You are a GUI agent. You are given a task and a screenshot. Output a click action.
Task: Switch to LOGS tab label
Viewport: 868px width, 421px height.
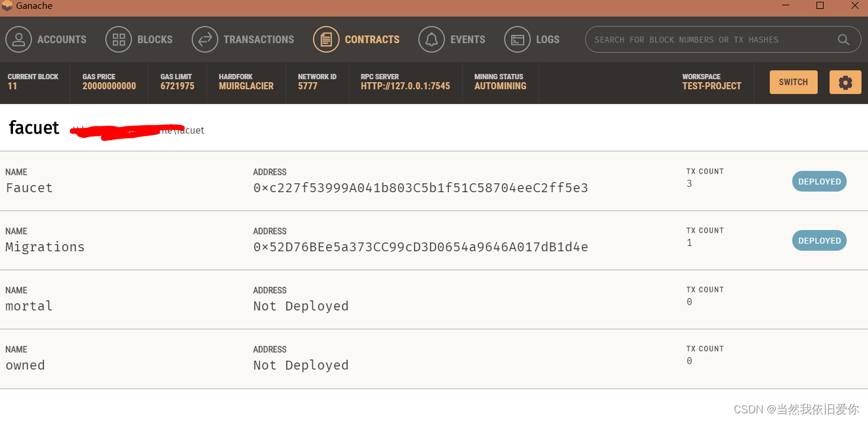pos(548,40)
